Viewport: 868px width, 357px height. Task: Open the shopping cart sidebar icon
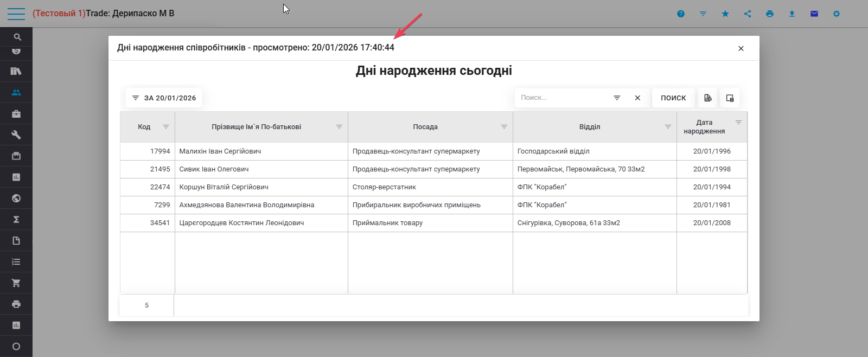click(x=16, y=283)
